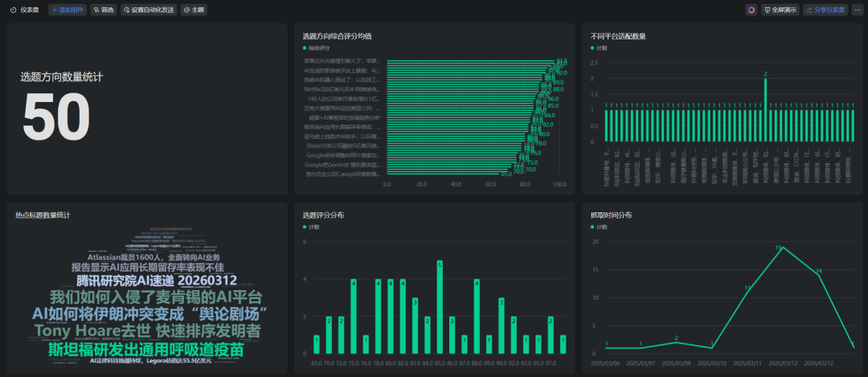Click word Atlassian裁员1600人，全面转向AI业务
Viewport: 868px width, 377px height.
[x=154, y=257]
